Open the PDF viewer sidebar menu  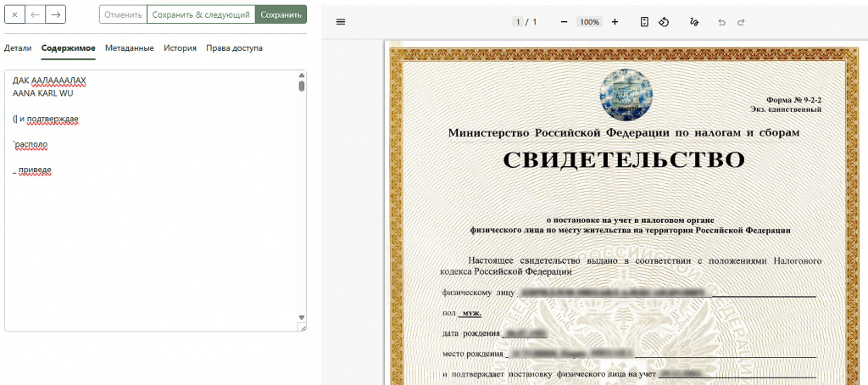(x=341, y=22)
